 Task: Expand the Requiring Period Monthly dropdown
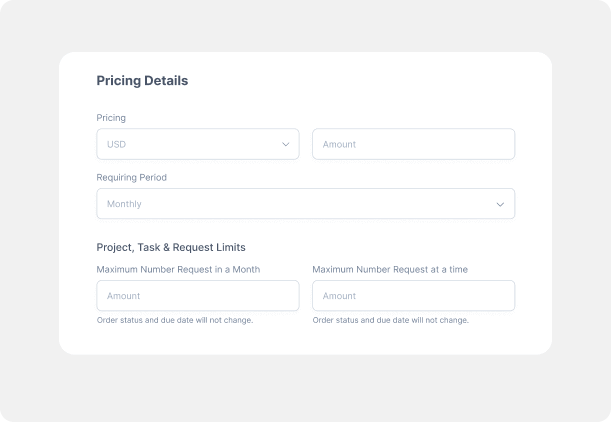[x=305, y=204]
